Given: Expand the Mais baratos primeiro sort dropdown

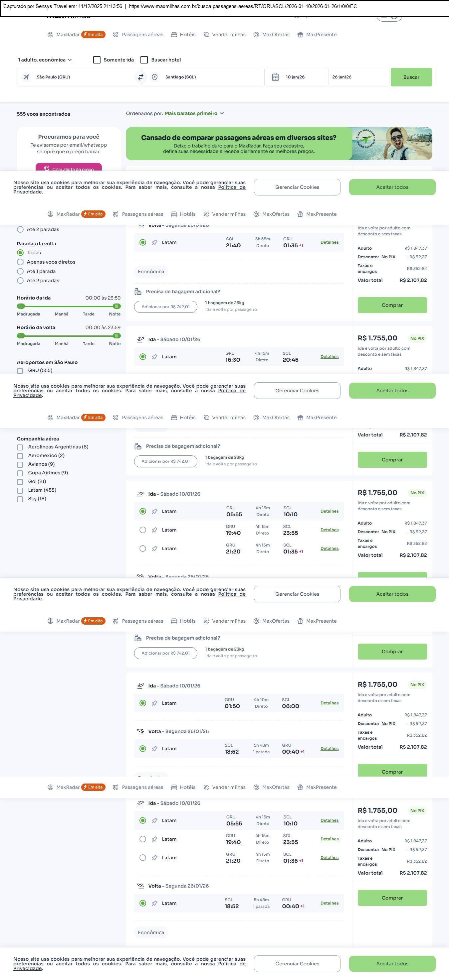Looking at the screenshot, I should [x=194, y=113].
